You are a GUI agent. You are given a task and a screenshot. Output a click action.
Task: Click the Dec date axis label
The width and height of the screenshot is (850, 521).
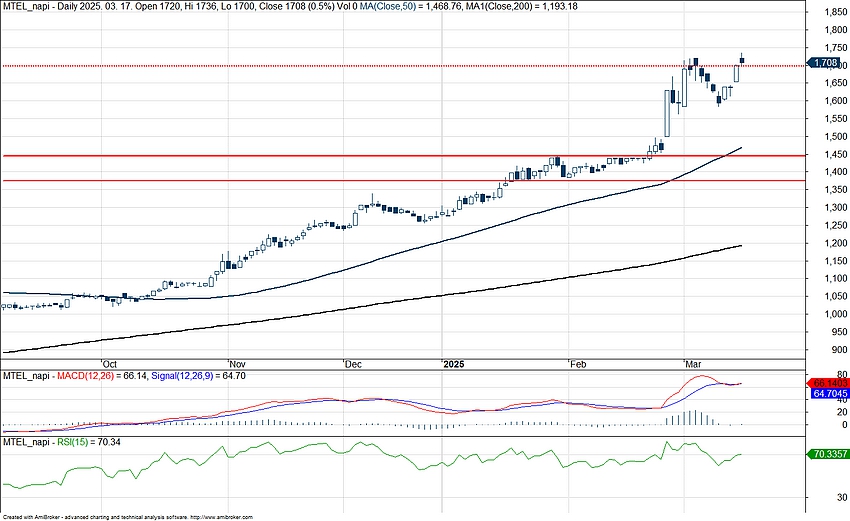tap(353, 364)
